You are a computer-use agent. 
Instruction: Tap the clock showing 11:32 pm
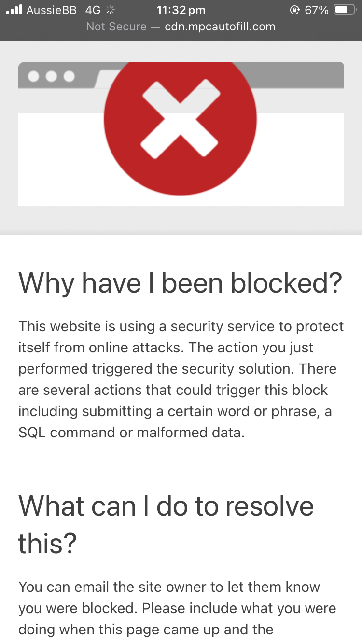181,10
